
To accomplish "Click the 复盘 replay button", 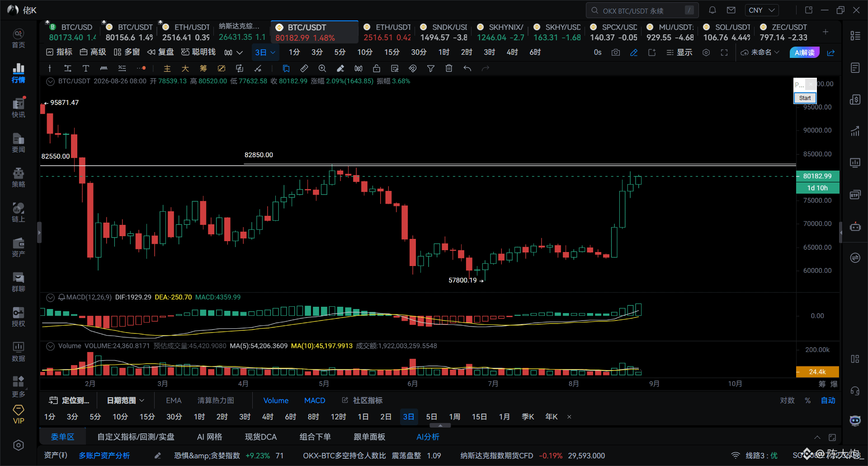I will point(160,52).
